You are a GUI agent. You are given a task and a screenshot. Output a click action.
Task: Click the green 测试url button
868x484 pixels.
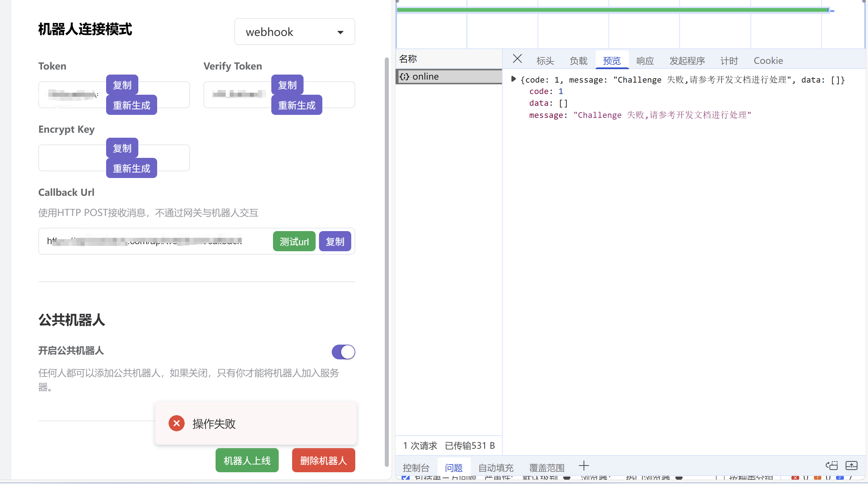pos(294,241)
